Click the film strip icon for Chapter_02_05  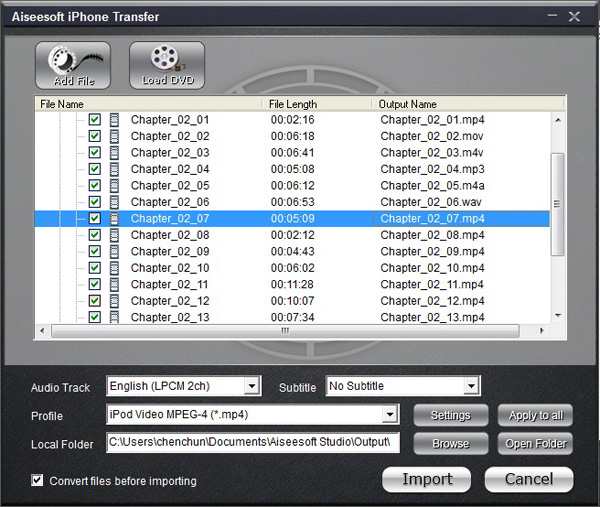pyautogui.click(x=114, y=186)
